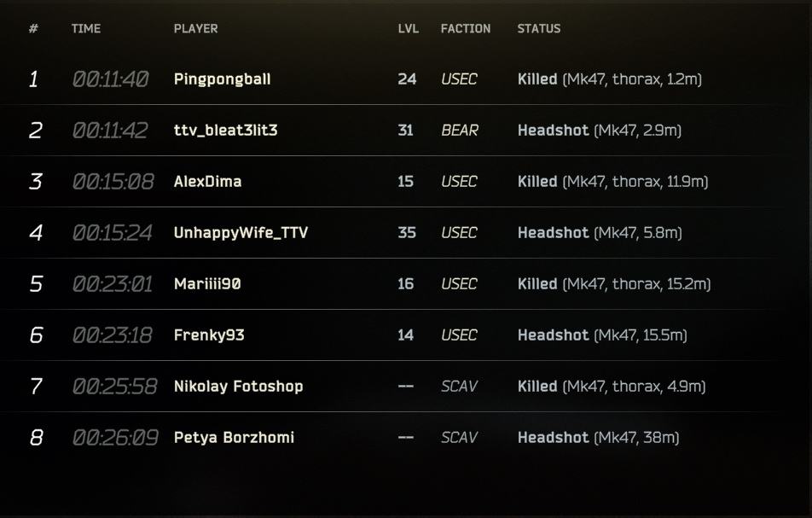
Task: Select player name Frenky93
Action: (x=209, y=335)
